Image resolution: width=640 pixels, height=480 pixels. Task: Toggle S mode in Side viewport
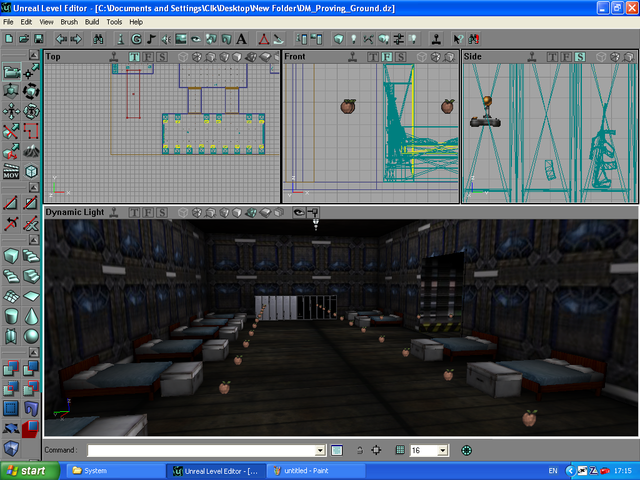(579, 57)
